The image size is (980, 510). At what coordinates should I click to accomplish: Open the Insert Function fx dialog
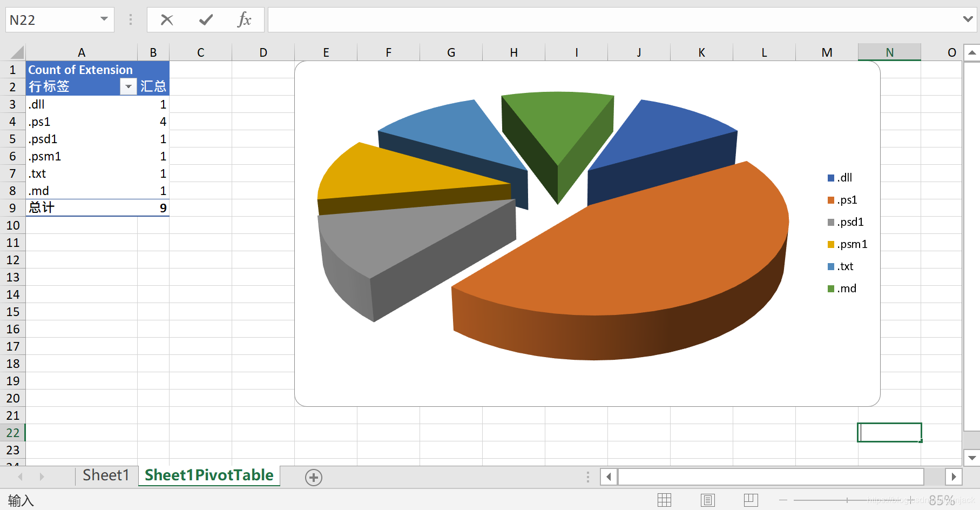[244, 20]
